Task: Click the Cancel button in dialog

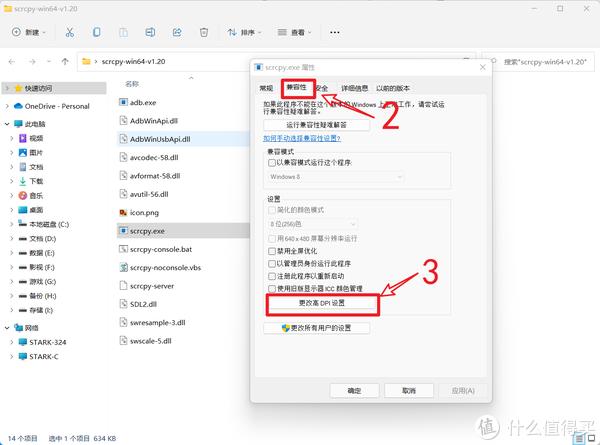Action: (409, 391)
